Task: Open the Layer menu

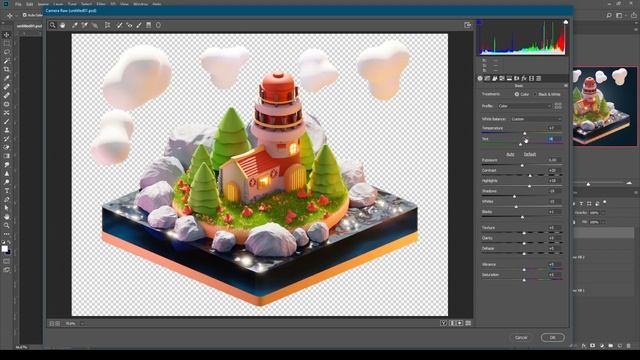Action: click(58, 4)
